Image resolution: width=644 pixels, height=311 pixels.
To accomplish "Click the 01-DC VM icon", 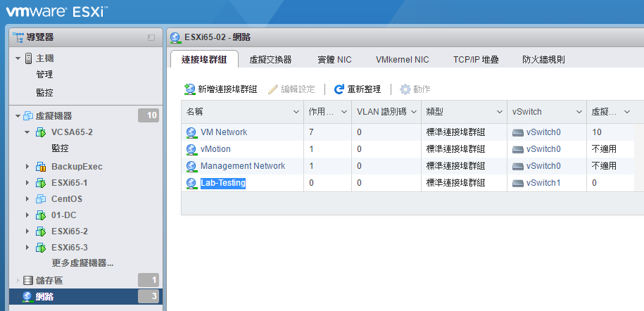I will pyautogui.click(x=41, y=215).
